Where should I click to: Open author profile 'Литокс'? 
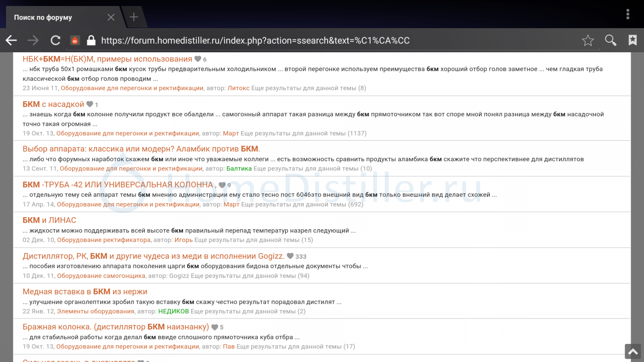pyautogui.click(x=238, y=88)
